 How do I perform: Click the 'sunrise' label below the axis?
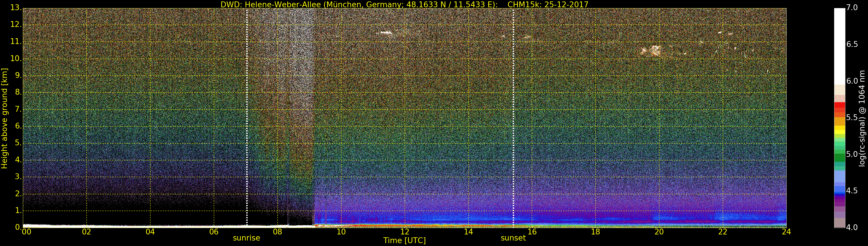tap(246, 238)
